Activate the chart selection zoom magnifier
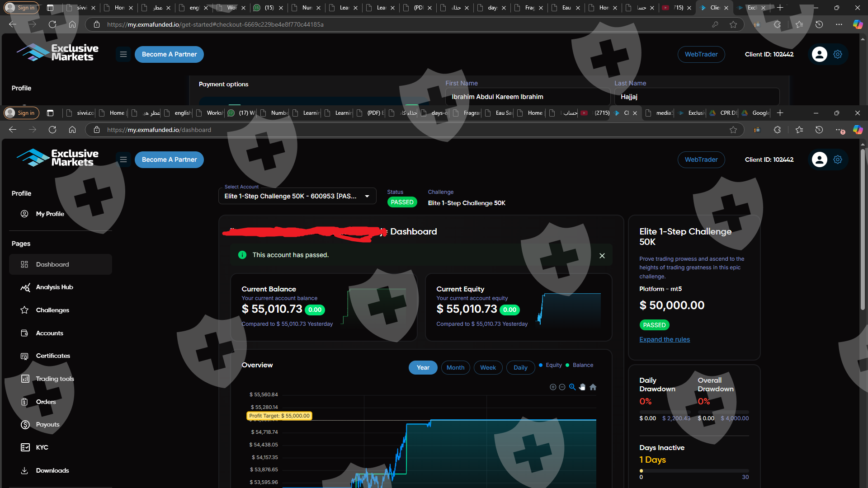Viewport: 868px width, 488px height. 572,387
